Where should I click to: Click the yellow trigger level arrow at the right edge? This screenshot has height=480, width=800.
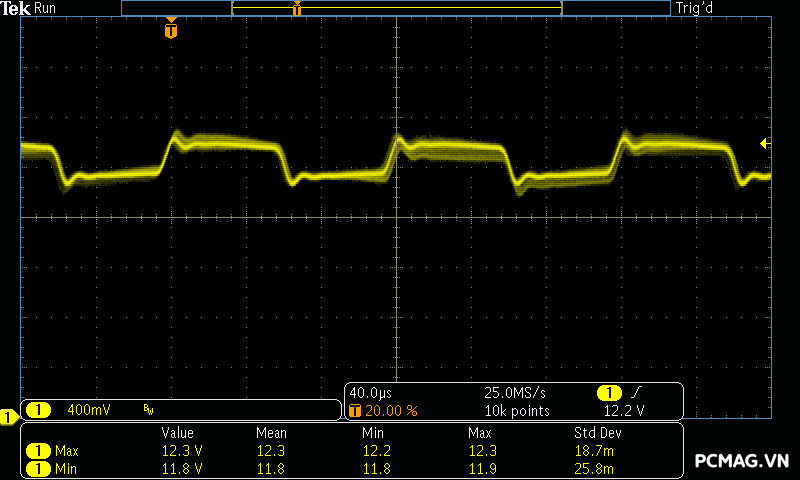[765, 144]
